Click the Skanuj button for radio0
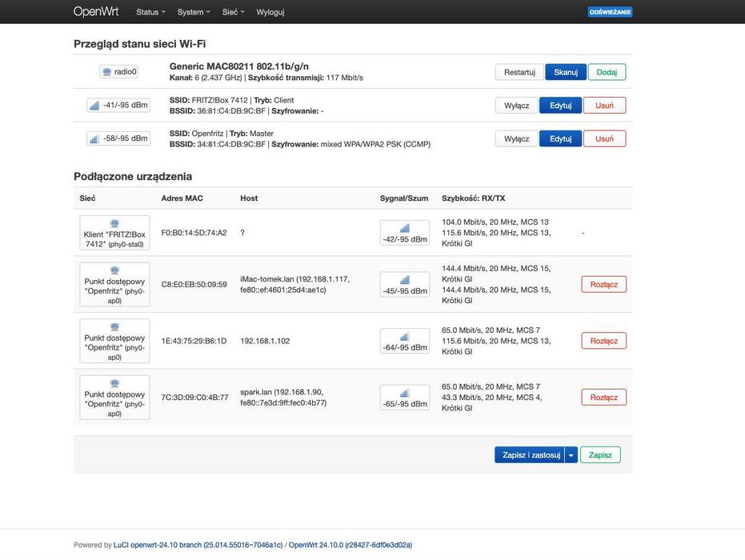 (566, 72)
